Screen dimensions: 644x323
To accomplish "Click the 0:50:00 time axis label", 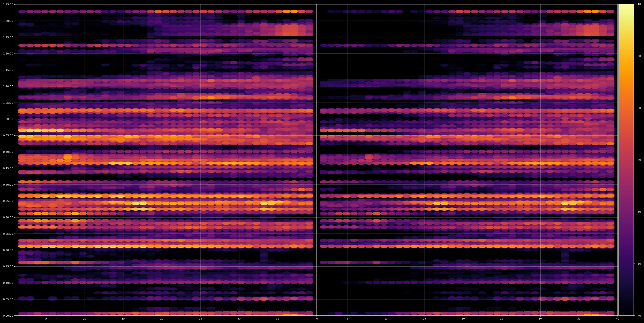I will pyautogui.click(x=8, y=152).
